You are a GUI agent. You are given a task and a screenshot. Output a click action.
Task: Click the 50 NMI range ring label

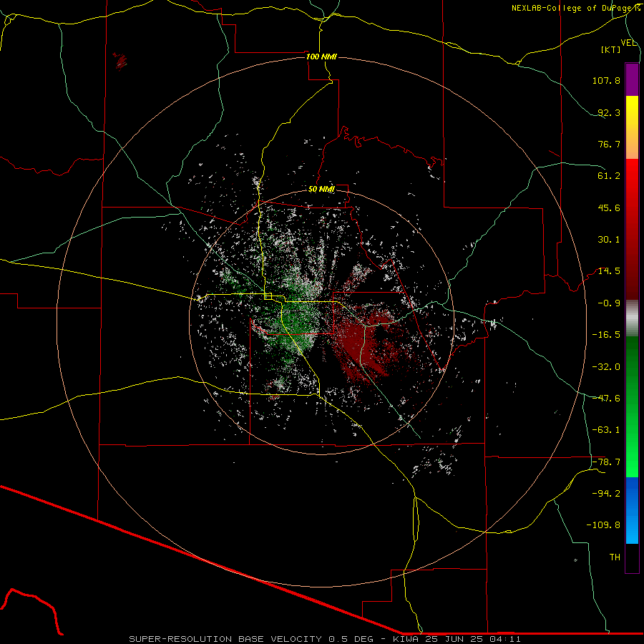(321, 189)
